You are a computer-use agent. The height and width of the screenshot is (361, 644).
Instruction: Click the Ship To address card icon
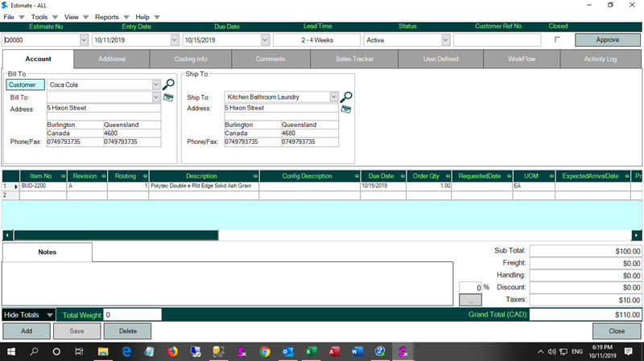click(x=346, y=109)
